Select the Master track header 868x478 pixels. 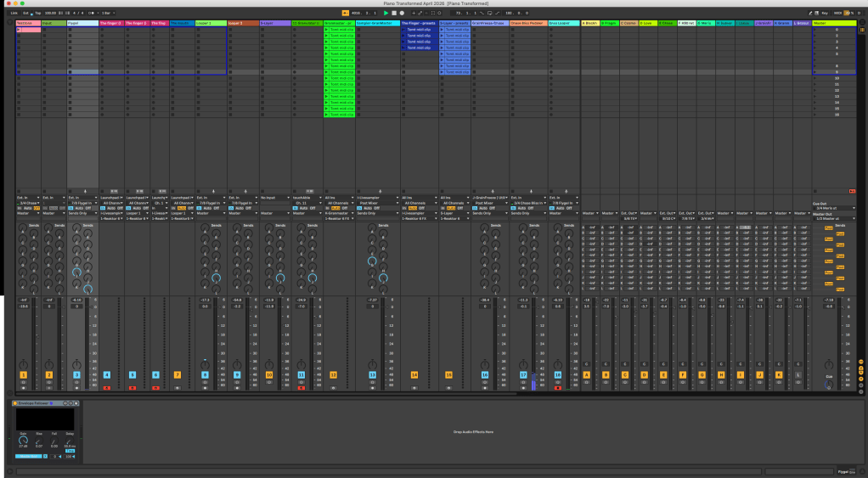click(x=834, y=23)
